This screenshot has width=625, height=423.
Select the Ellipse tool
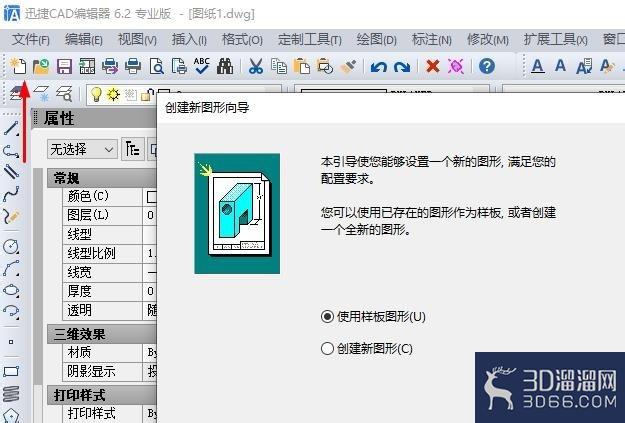[11, 290]
